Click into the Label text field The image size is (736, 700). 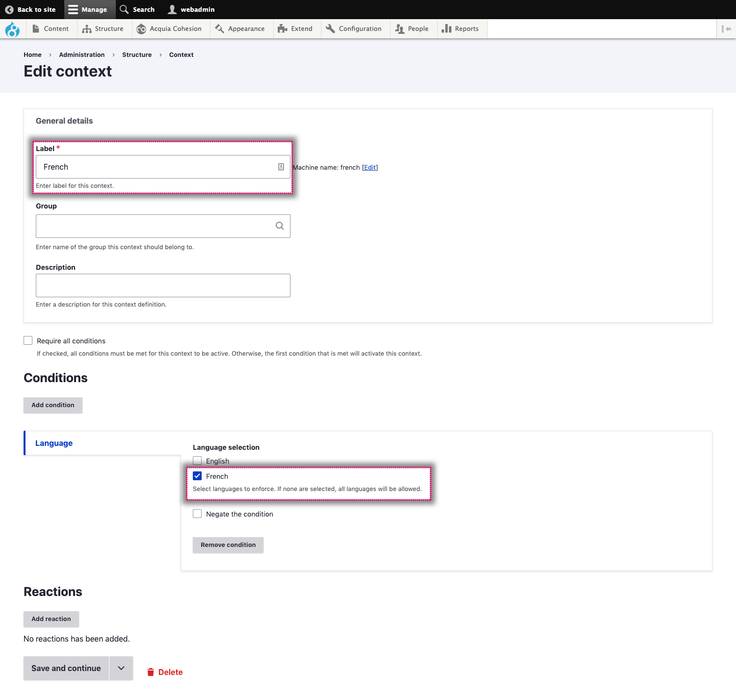tap(163, 167)
